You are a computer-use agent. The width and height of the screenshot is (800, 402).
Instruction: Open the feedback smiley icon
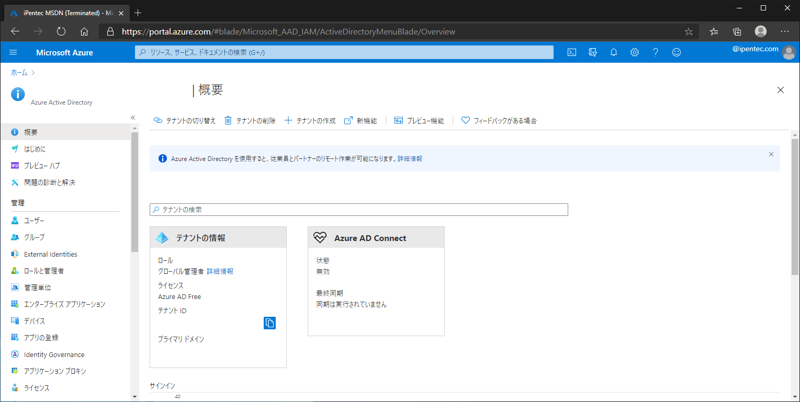[x=676, y=52]
